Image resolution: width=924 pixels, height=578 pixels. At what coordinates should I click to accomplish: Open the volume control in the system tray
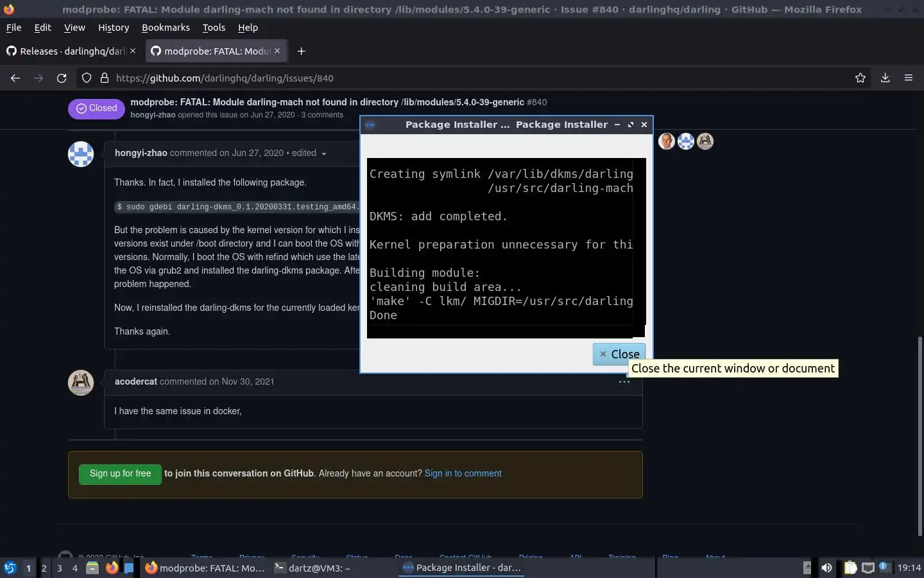826,568
